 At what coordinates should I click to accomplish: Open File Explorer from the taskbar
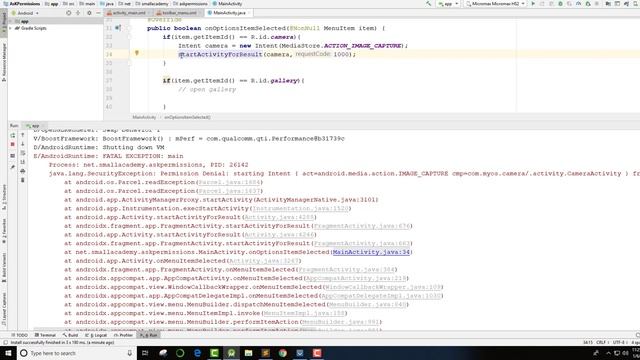(248, 353)
